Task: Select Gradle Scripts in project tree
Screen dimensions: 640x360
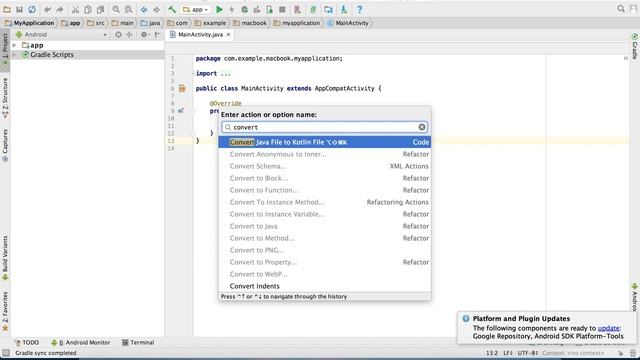Action: [x=52, y=55]
